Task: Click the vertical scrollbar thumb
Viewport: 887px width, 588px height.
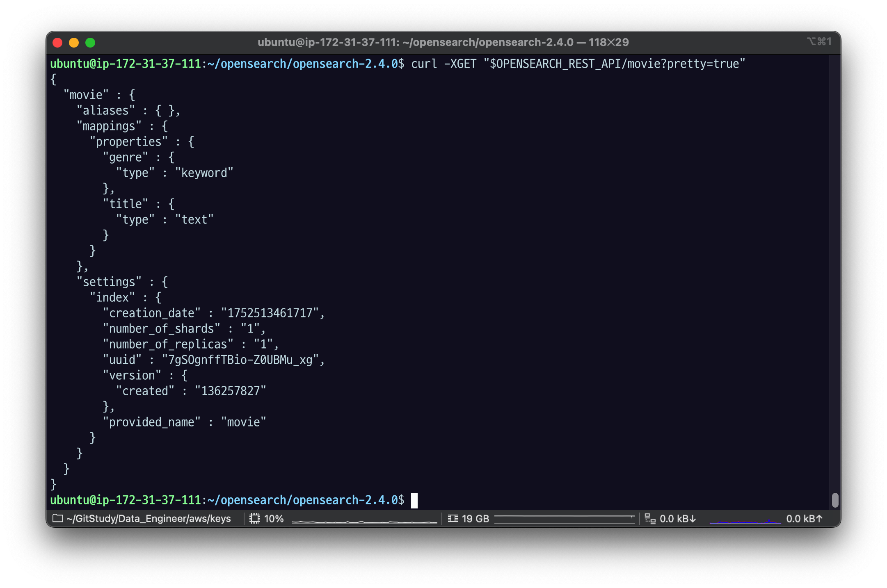Action: [x=835, y=500]
